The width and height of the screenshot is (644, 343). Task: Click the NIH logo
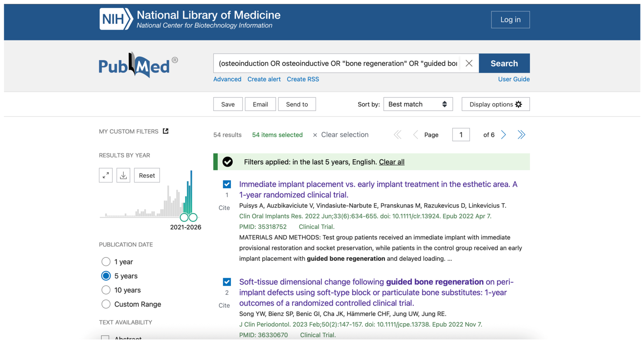pyautogui.click(x=116, y=19)
